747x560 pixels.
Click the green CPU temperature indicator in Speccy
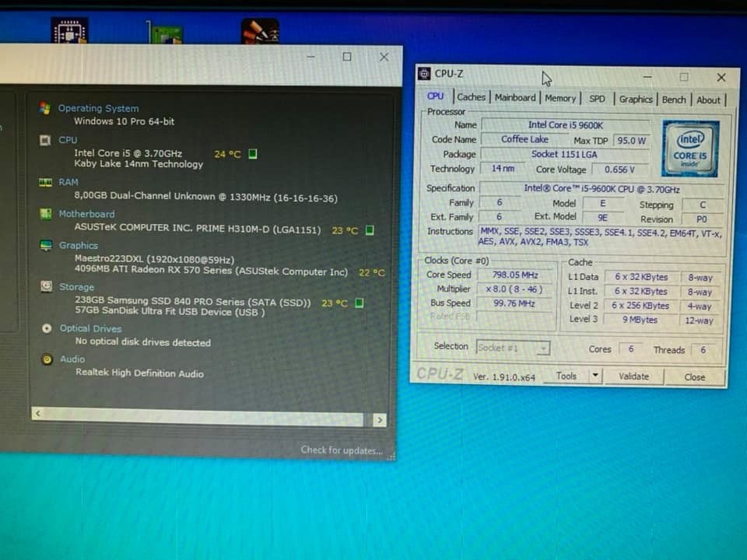pos(253,154)
